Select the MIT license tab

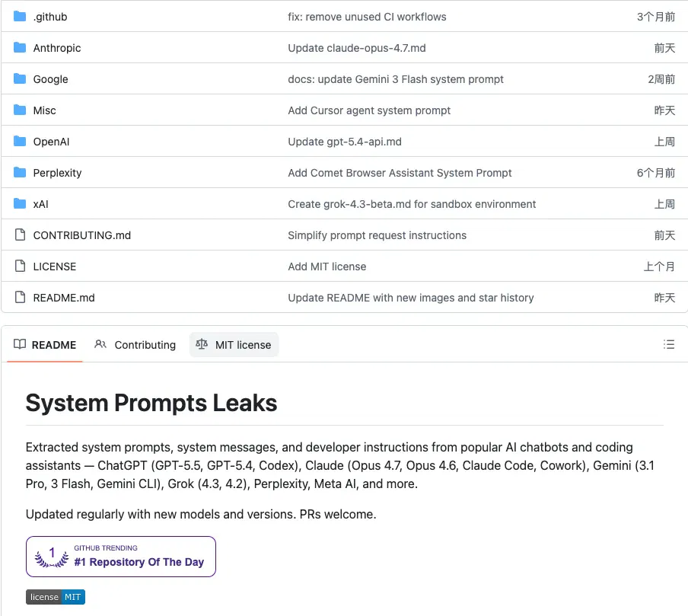[234, 345]
